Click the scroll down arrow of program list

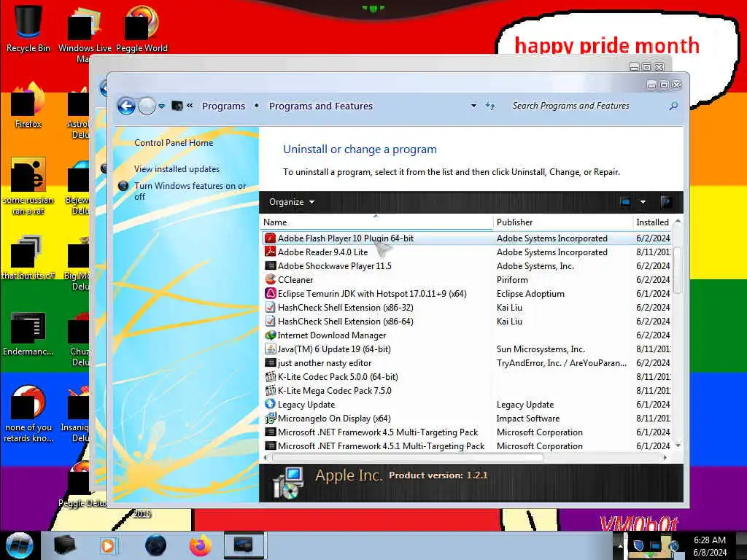(678, 446)
